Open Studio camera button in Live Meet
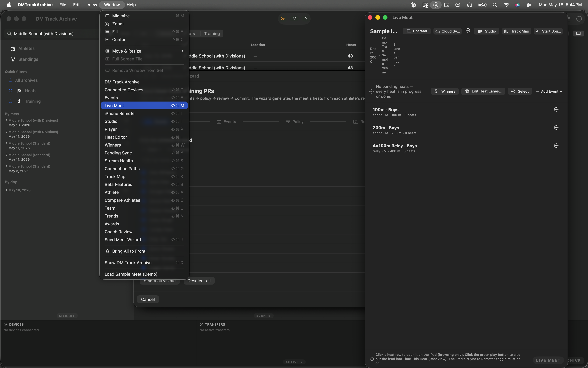Viewport: 588px width, 368px height. (x=486, y=31)
